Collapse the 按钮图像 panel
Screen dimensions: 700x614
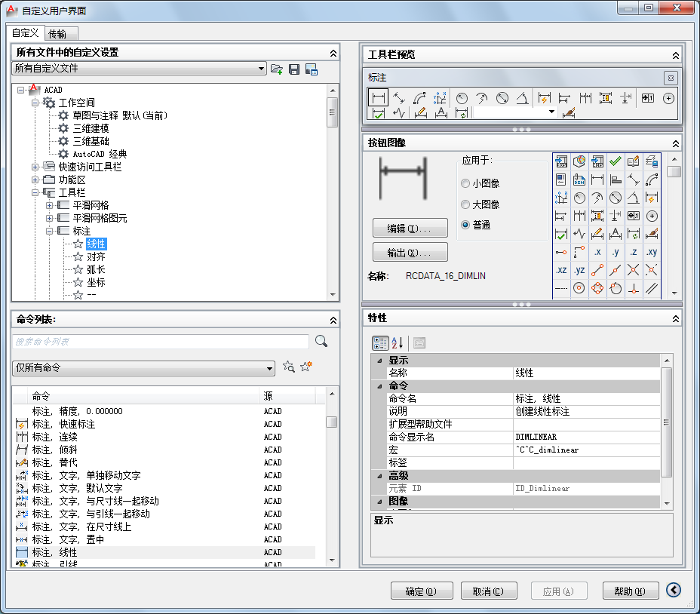point(675,144)
